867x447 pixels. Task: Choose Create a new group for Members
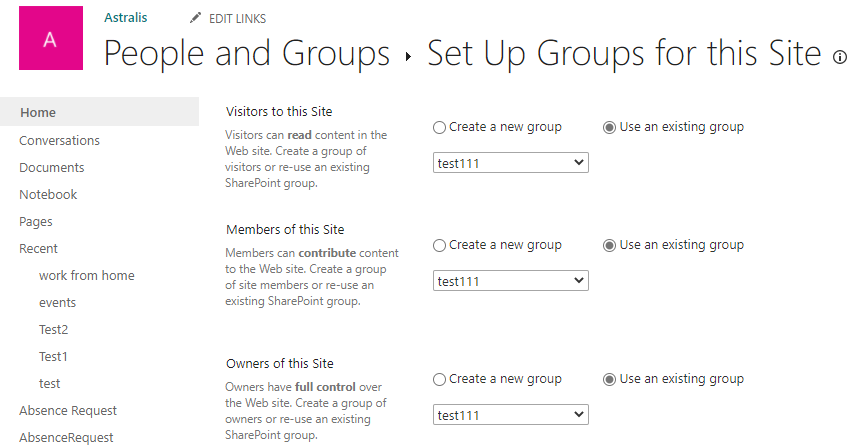(439, 246)
